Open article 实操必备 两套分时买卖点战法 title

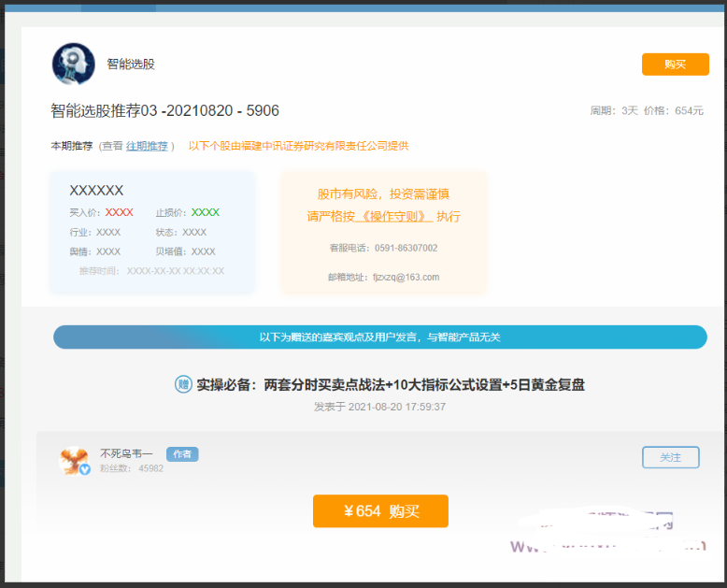pos(391,384)
